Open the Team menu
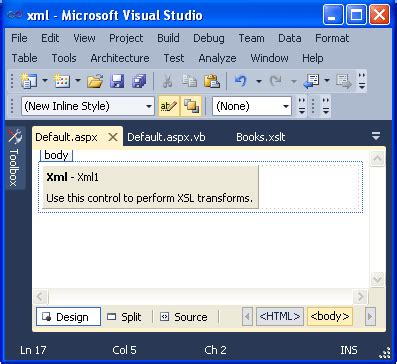 [251, 38]
